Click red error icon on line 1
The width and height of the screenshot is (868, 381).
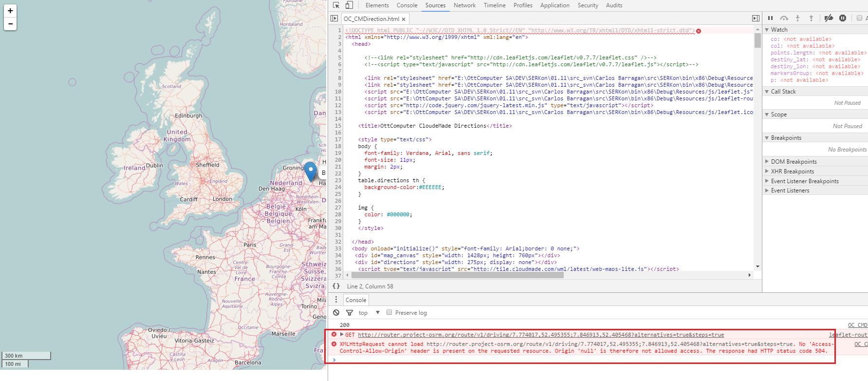(699, 31)
